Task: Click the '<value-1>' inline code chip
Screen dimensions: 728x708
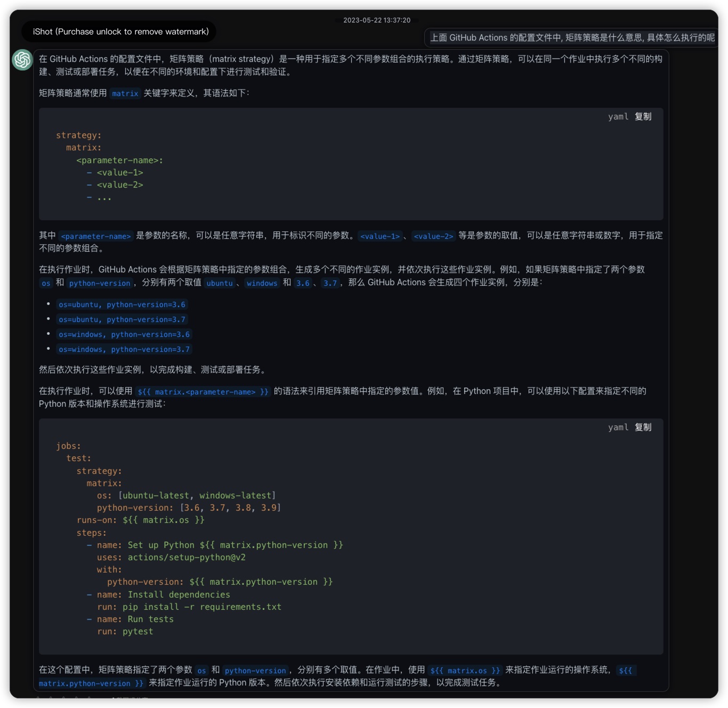Action: [x=379, y=236]
